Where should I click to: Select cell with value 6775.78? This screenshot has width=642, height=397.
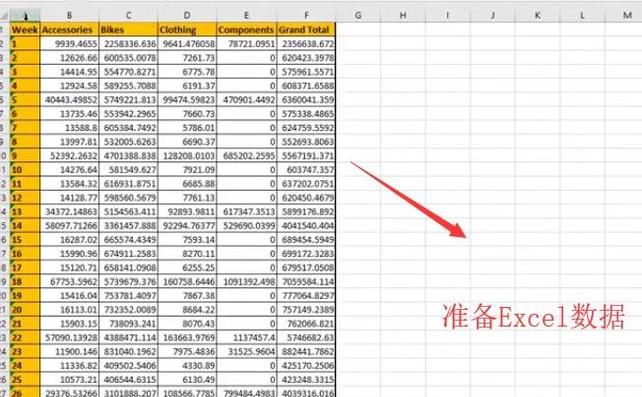point(187,72)
